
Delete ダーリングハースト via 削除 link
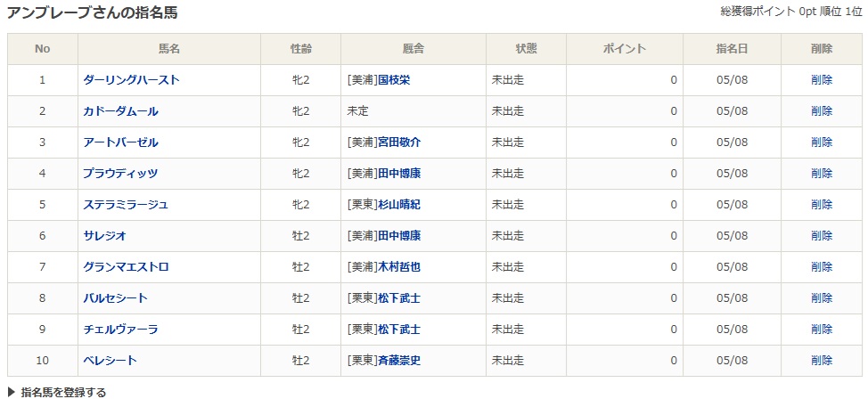tap(822, 79)
